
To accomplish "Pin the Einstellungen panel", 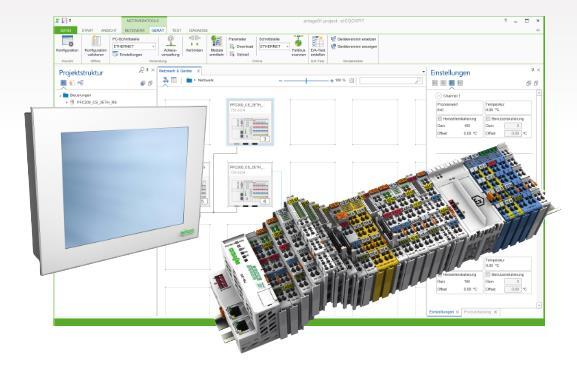I will click(532, 70).
